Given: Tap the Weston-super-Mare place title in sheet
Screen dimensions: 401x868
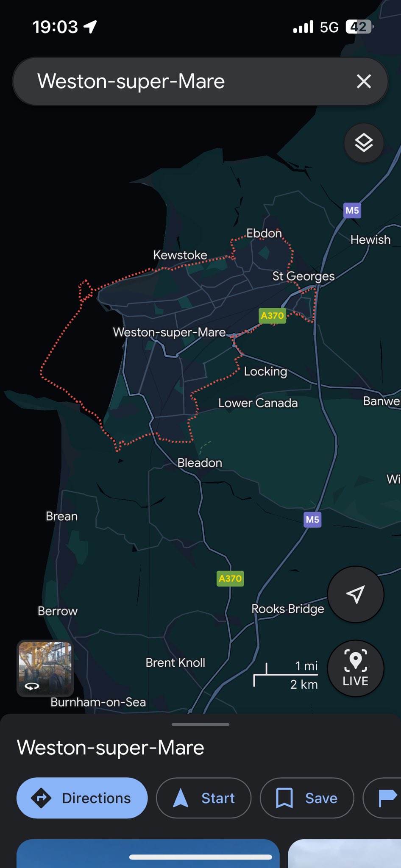Looking at the screenshot, I should 111,748.
